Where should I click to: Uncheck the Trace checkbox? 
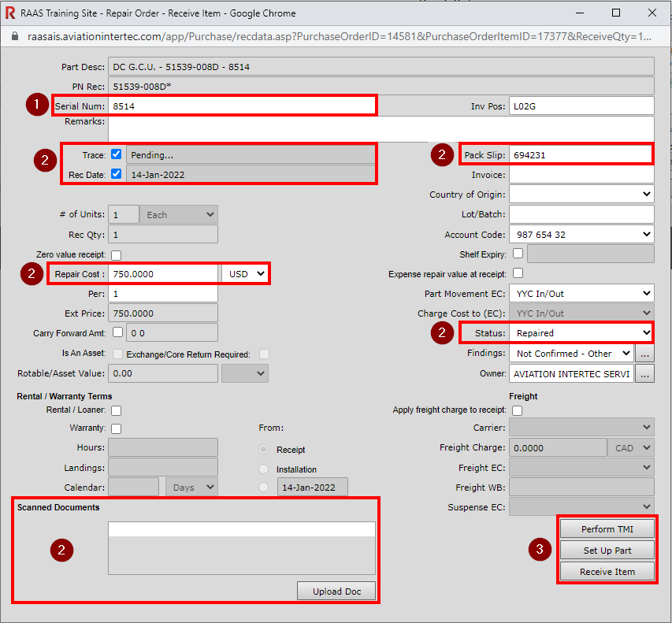click(117, 154)
